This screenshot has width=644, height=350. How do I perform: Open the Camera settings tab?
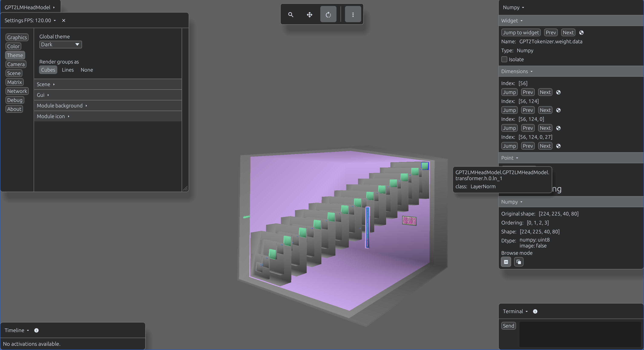click(16, 64)
